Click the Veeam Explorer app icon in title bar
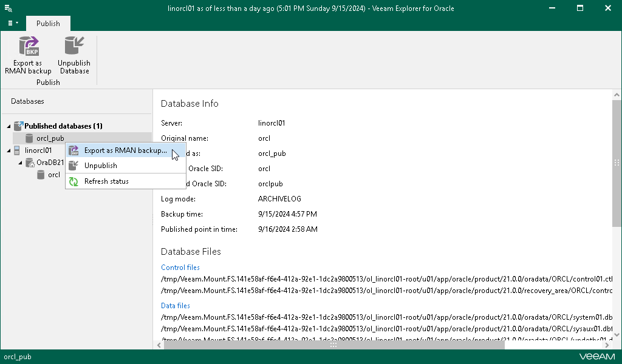Image resolution: width=622 pixels, height=364 pixels. (8, 8)
